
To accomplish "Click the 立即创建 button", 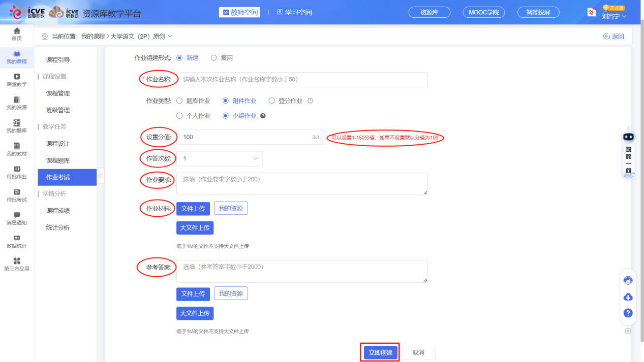I will (380, 353).
